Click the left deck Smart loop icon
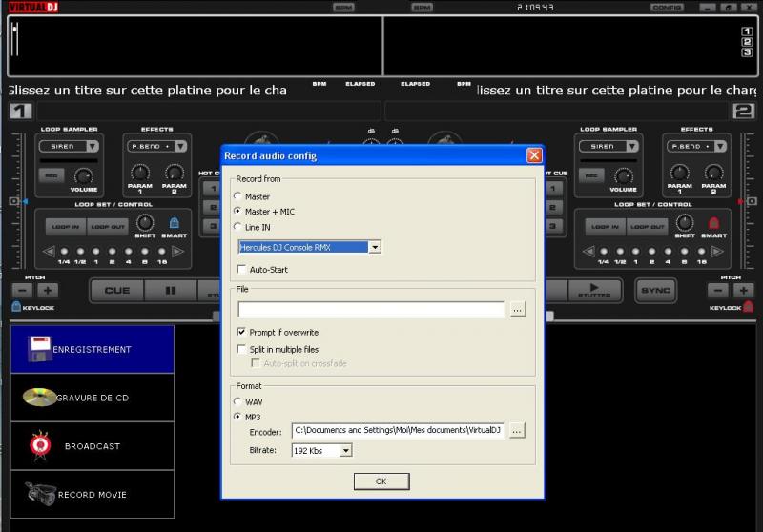 [x=174, y=223]
